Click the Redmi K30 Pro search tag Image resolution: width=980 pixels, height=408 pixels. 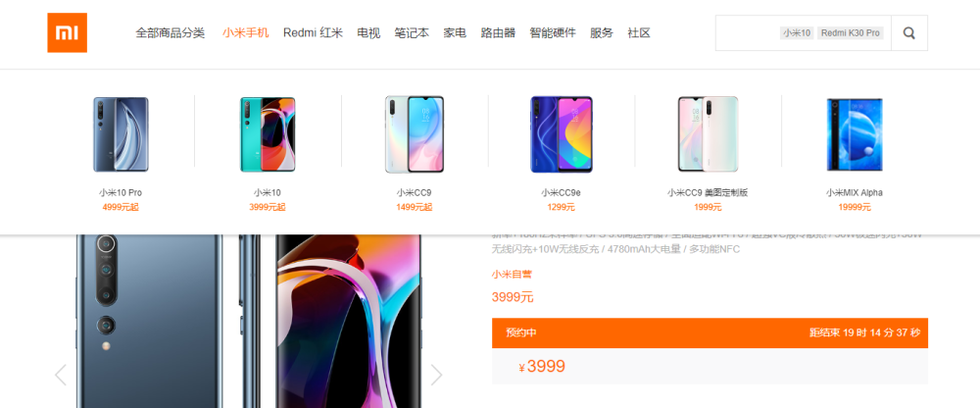pos(850,33)
